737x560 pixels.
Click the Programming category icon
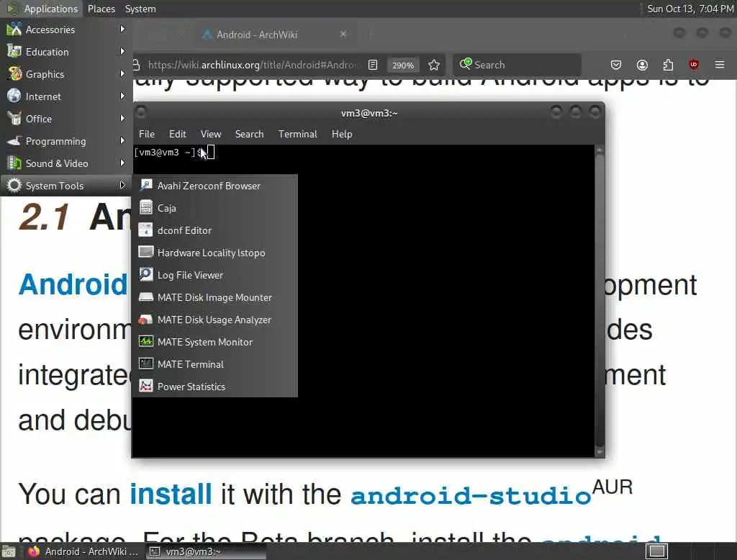(14, 140)
